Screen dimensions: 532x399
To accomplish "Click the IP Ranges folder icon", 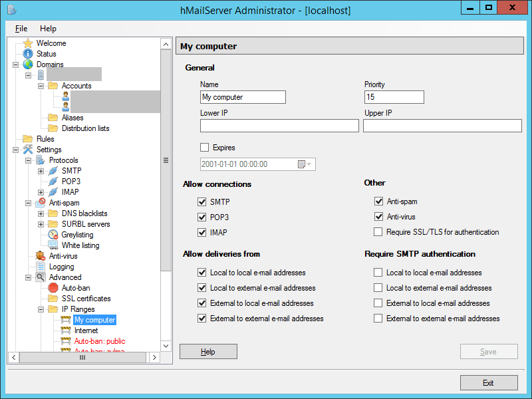I will (53, 309).
